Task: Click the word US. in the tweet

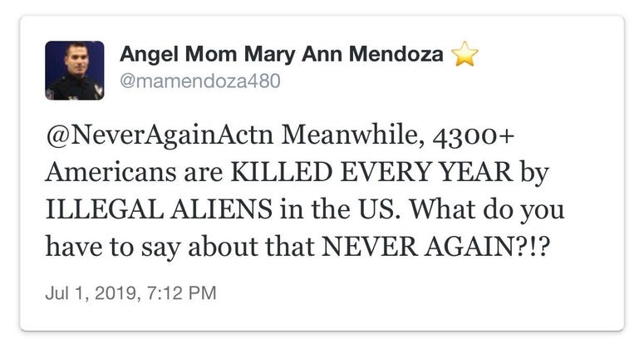Action: [x=373, y=209]
